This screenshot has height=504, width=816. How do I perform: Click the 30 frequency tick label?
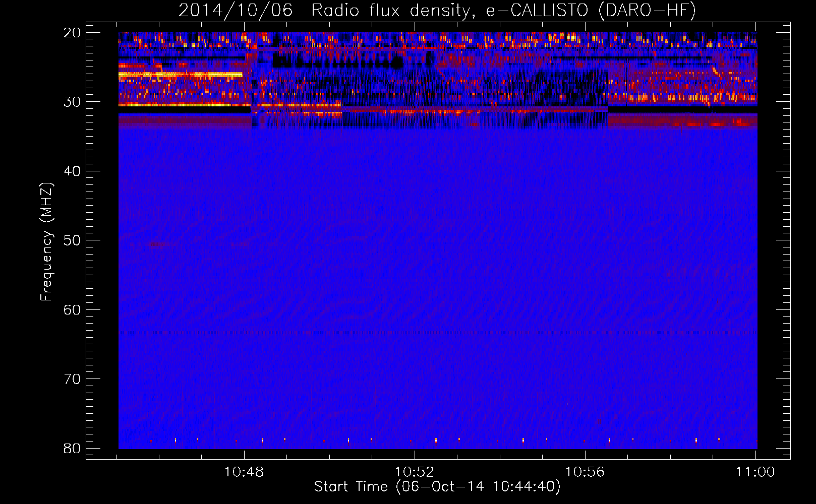pyautogui.click(x=72, y=102)
